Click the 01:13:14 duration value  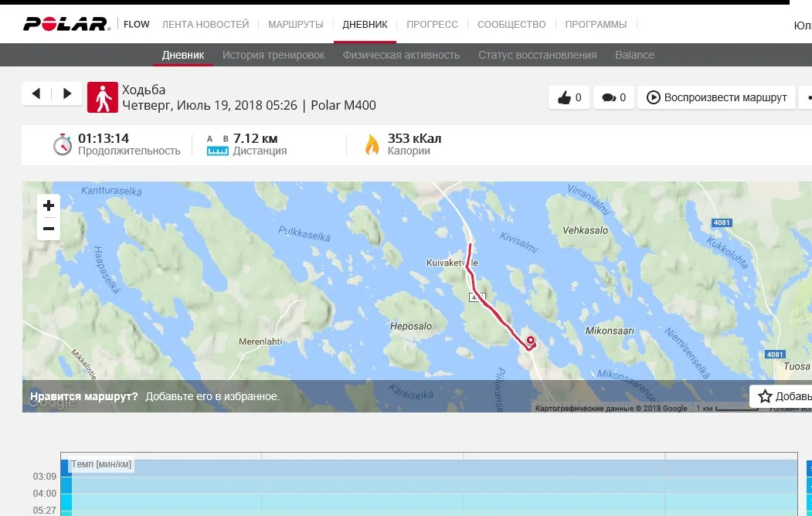pyautogui.click(x=104, y=139)
